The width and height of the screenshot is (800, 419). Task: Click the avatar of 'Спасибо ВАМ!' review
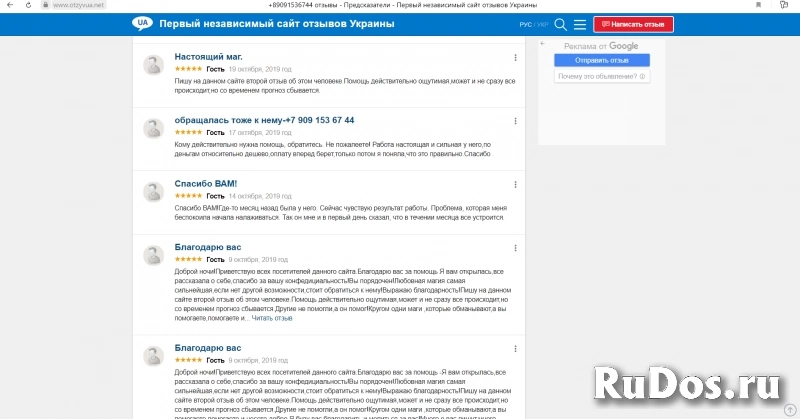pyautogui.click(x=154, y=193)
